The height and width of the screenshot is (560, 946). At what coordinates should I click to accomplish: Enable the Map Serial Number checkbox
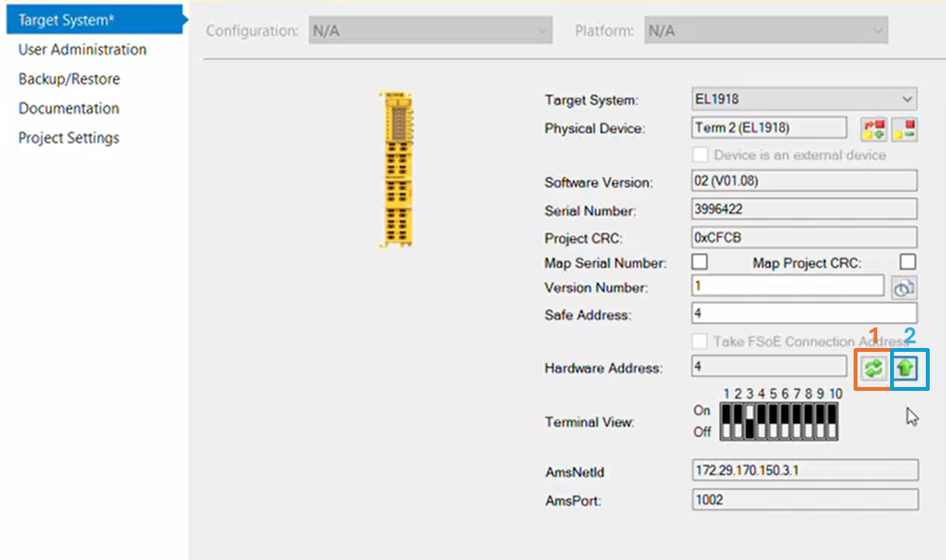click(x=699, y=262)
